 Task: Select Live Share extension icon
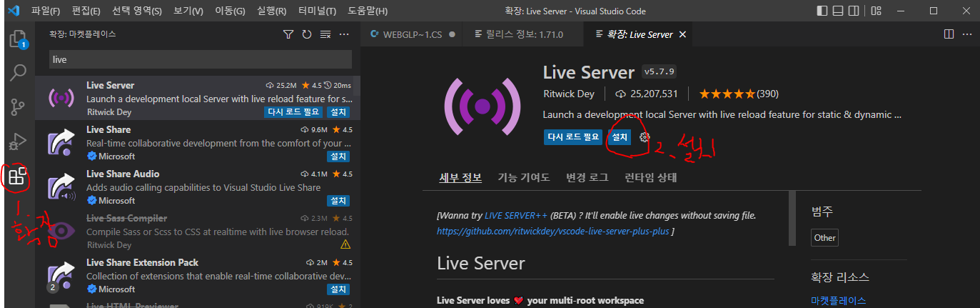(x=60, y=143)
